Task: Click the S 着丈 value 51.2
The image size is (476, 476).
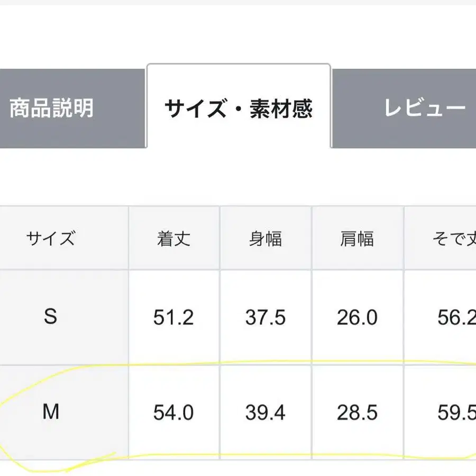Action: coord(173,317)
